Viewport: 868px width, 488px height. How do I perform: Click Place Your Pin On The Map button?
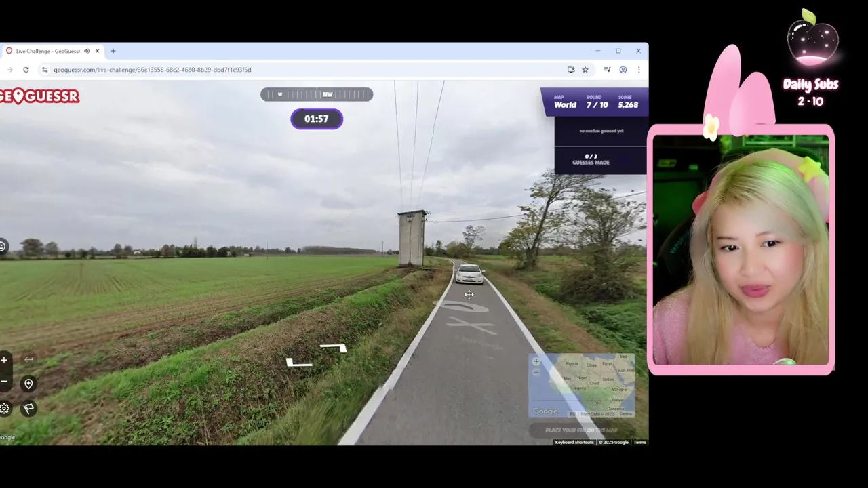point(582,430)
